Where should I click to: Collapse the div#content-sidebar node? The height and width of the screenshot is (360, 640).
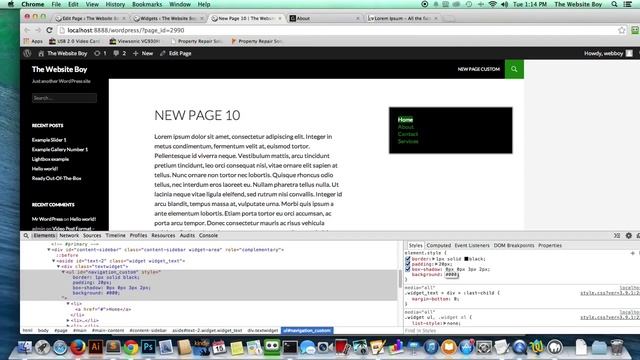49,249
